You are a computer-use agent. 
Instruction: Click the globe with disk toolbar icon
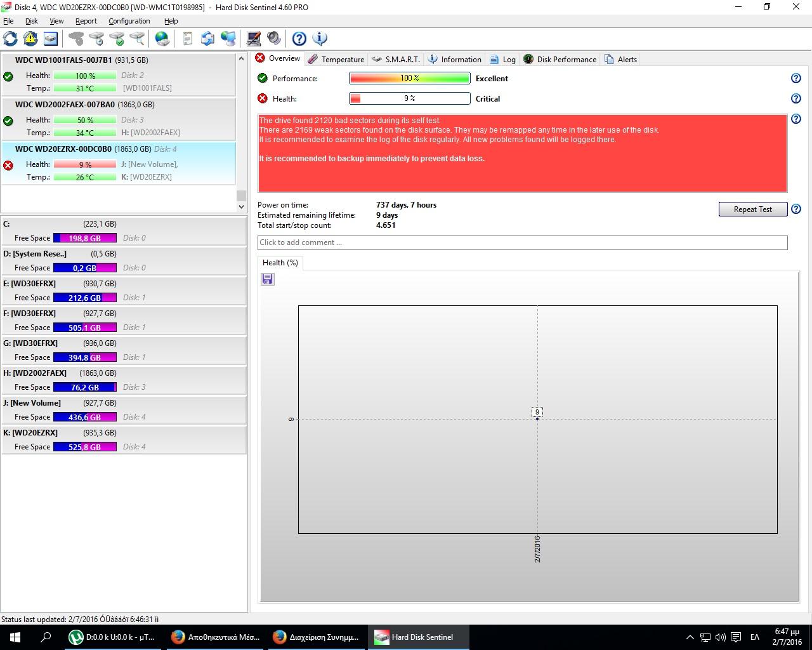(x=162, y=39)
